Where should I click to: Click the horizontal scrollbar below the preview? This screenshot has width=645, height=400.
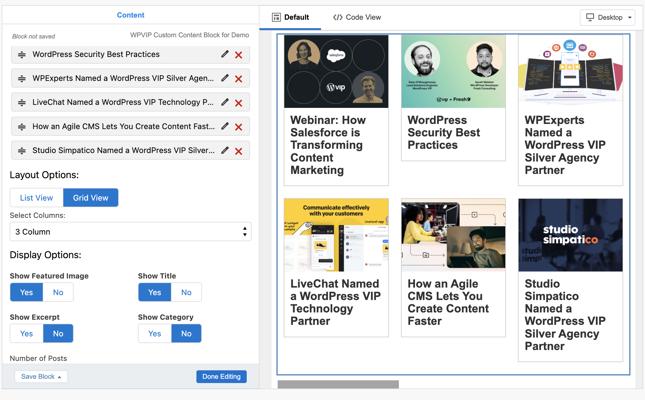tap(338, 384)
